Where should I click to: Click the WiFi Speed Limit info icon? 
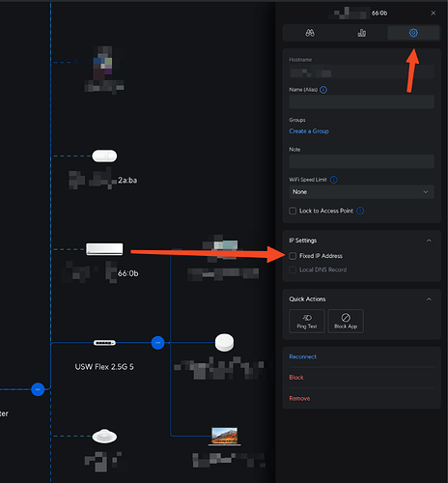[x=334, y=180]
